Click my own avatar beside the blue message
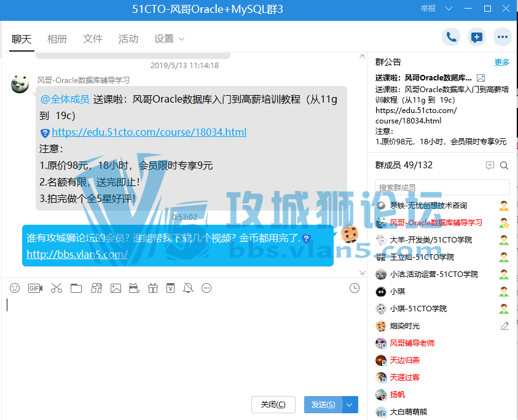The width and height of the screenshot is (518, 420). [350, 233]
